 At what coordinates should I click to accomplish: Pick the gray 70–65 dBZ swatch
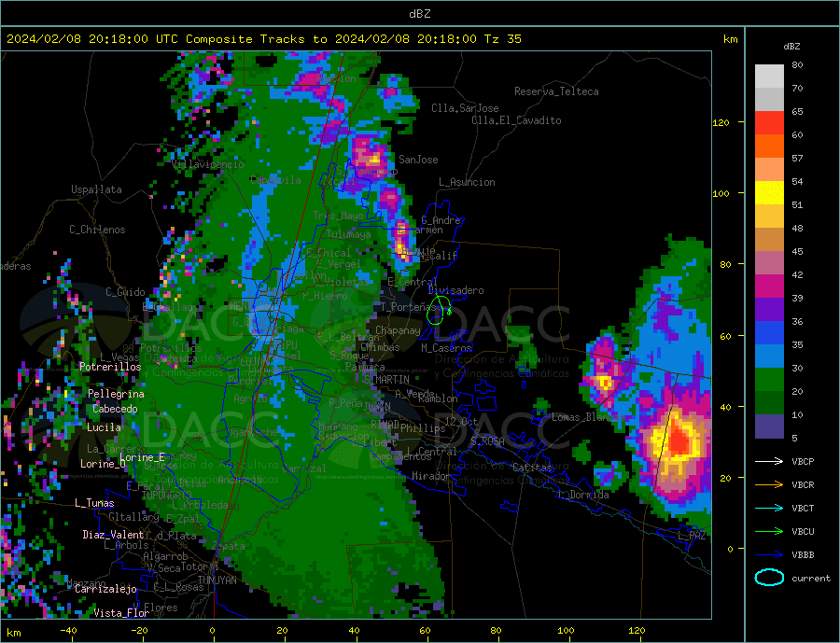click(769, 99)
